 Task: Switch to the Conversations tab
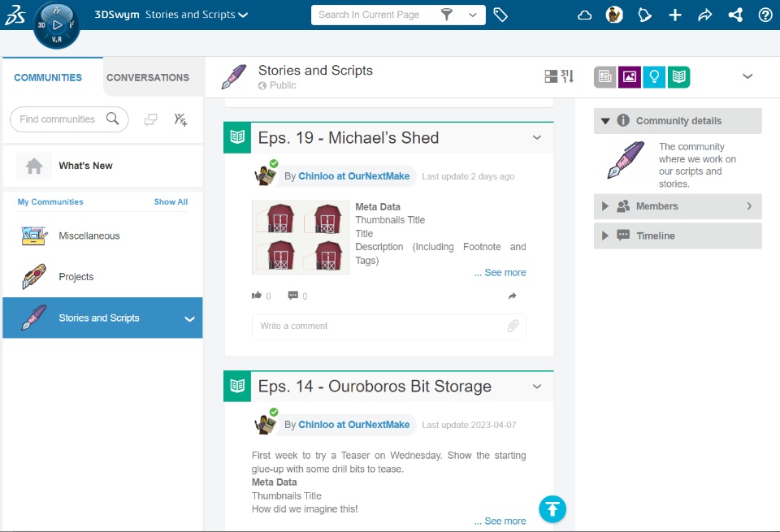148,78
